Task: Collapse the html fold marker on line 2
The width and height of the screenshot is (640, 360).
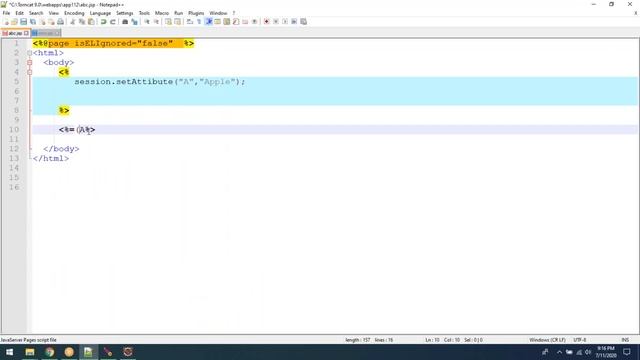Action: pyautogui.click(x=29, y=53)
